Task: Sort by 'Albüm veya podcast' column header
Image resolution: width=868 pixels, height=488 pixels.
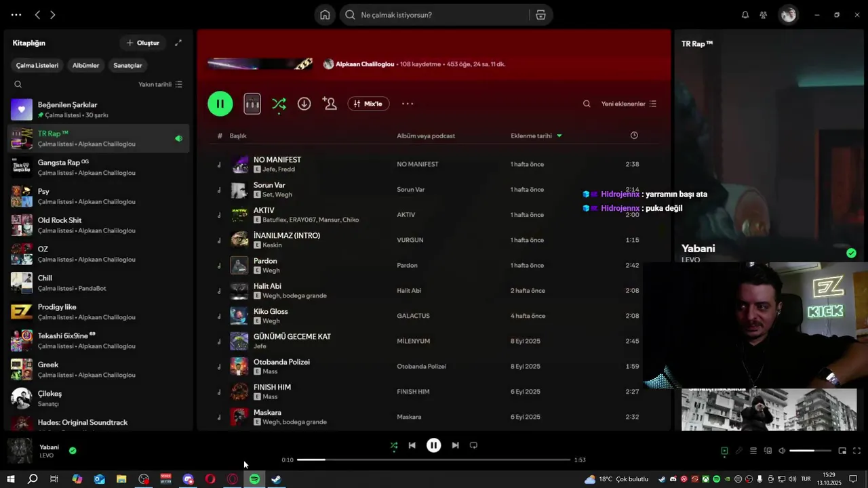Action: point(426,136)
